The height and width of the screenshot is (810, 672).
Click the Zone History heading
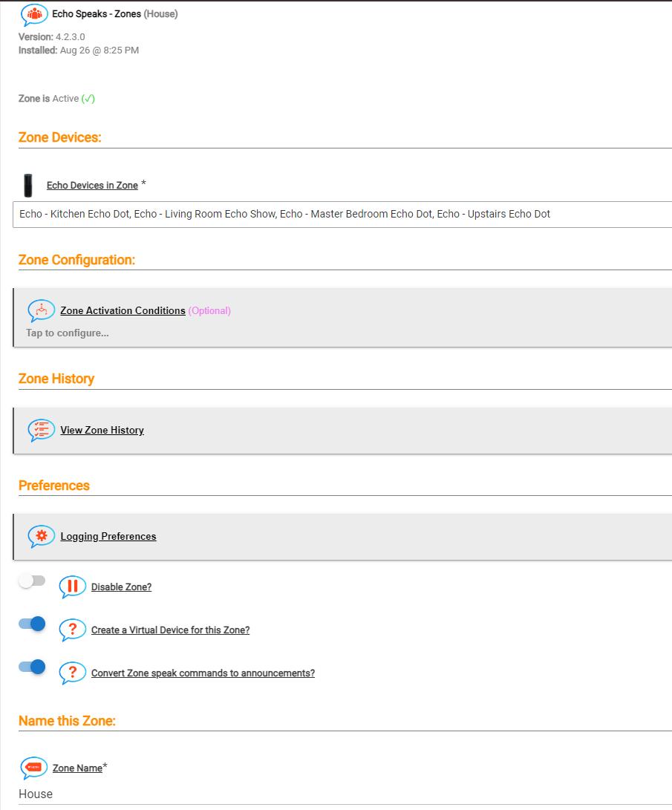coord(56,379)
